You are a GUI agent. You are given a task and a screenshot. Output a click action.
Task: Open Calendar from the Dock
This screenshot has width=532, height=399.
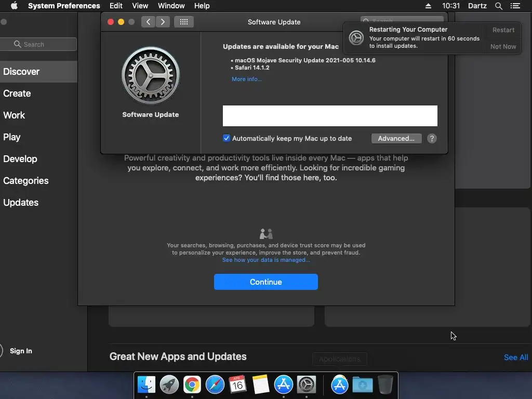coord(237,385)
